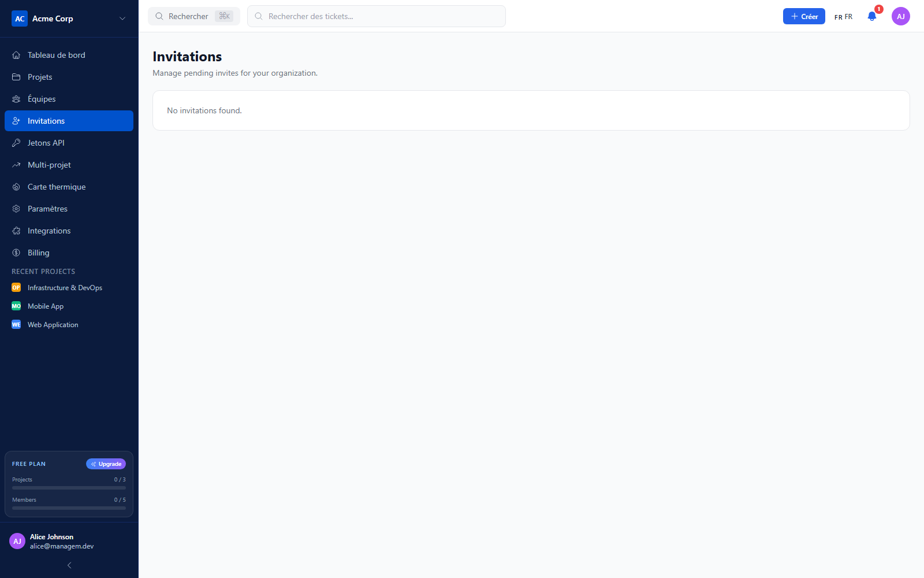924x578 pixels.
Task: Click the Members usage progress bar
Action: [x=69, y=508]
